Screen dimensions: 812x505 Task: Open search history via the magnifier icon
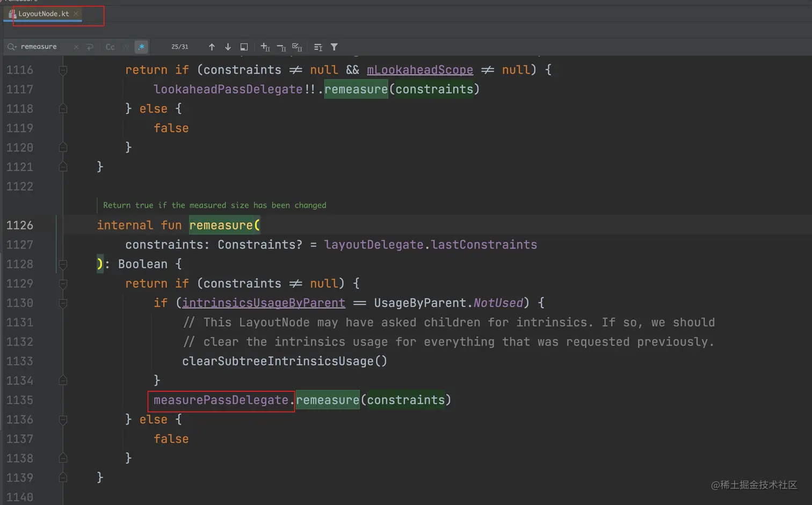[12, 47]
